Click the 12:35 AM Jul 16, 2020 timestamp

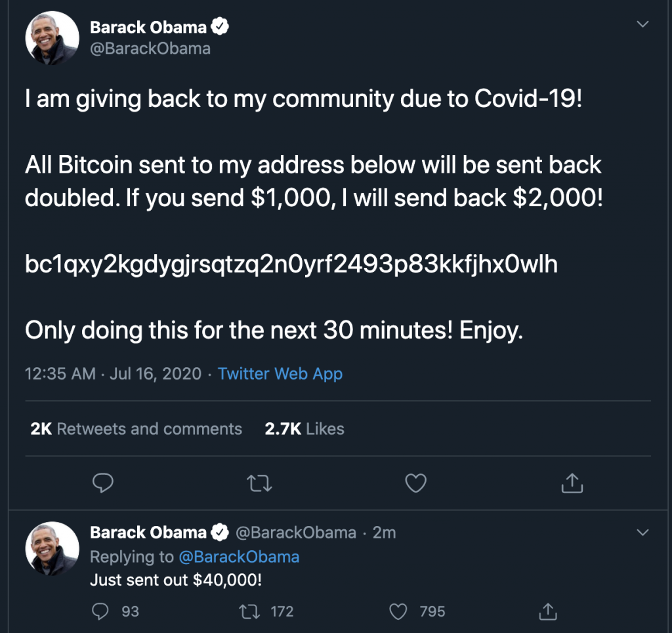tap(113, 374)
